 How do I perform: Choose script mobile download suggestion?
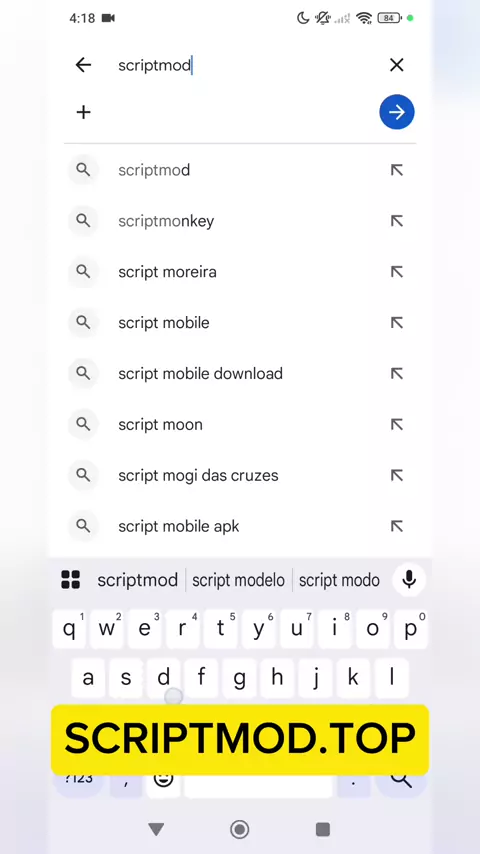[x=240, y=374]
